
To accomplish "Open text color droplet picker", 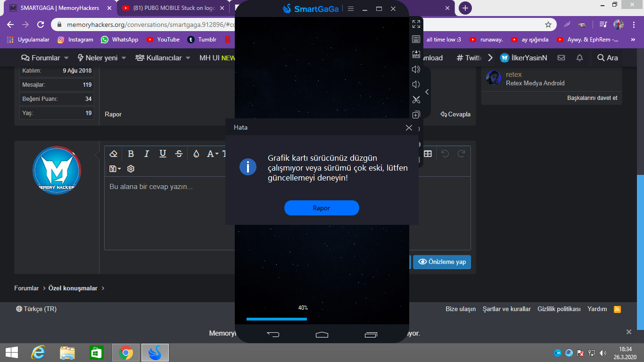I will pos(196,154).
